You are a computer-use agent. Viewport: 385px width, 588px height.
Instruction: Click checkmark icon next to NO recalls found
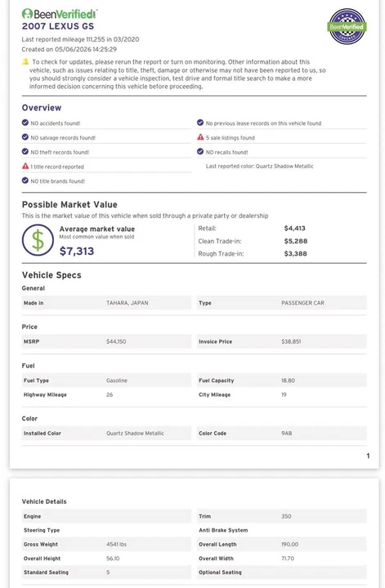point(200,152)
